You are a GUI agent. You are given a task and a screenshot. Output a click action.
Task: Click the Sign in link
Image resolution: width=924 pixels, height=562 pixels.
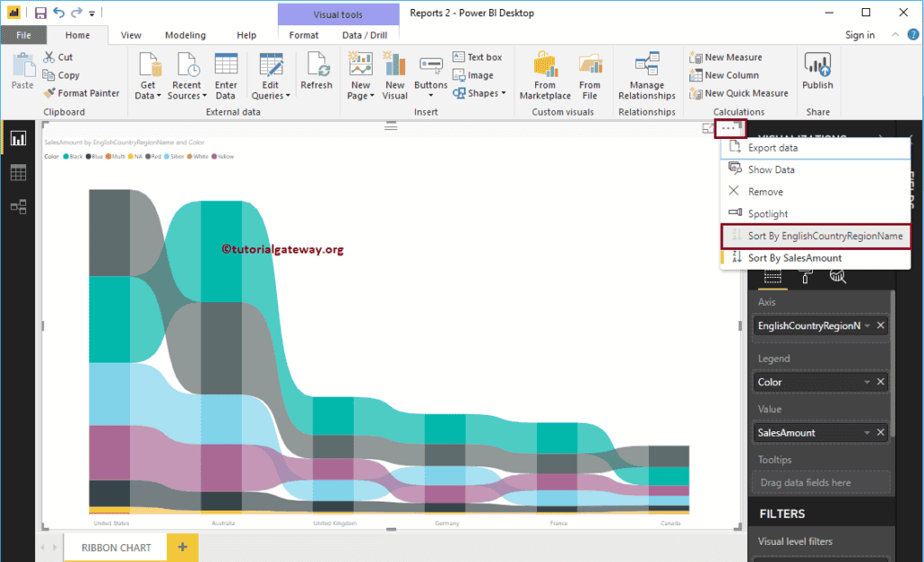click(x=860, y=35)
